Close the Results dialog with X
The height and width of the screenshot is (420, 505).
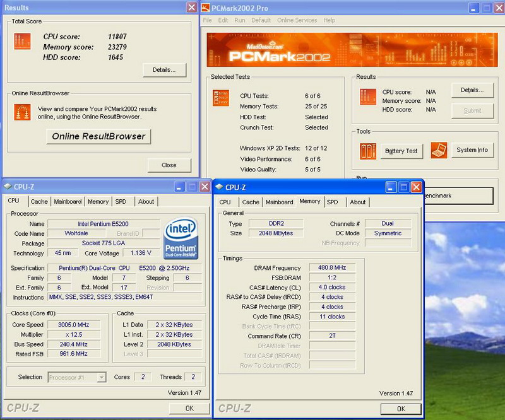coord(192,8)
